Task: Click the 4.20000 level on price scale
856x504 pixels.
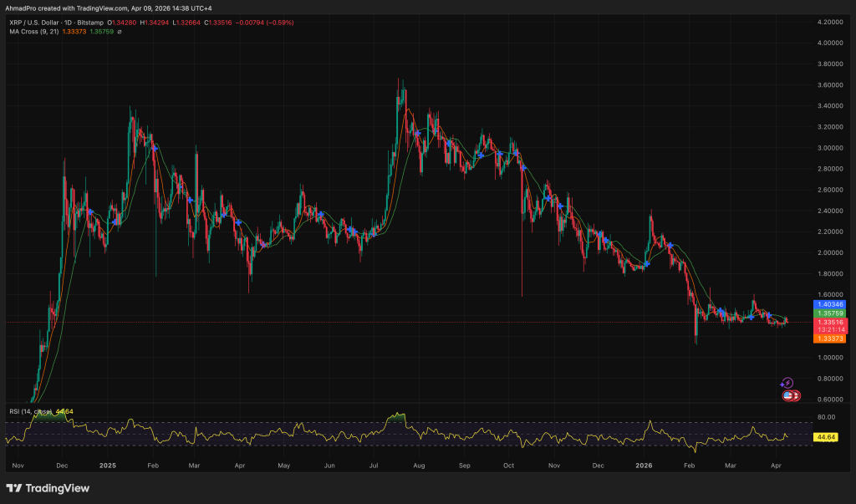Action: pos(829,21)
